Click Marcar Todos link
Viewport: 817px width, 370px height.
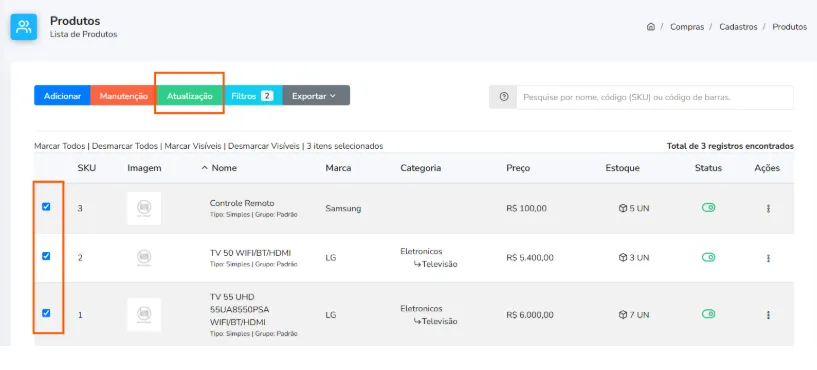click(59, 146)
